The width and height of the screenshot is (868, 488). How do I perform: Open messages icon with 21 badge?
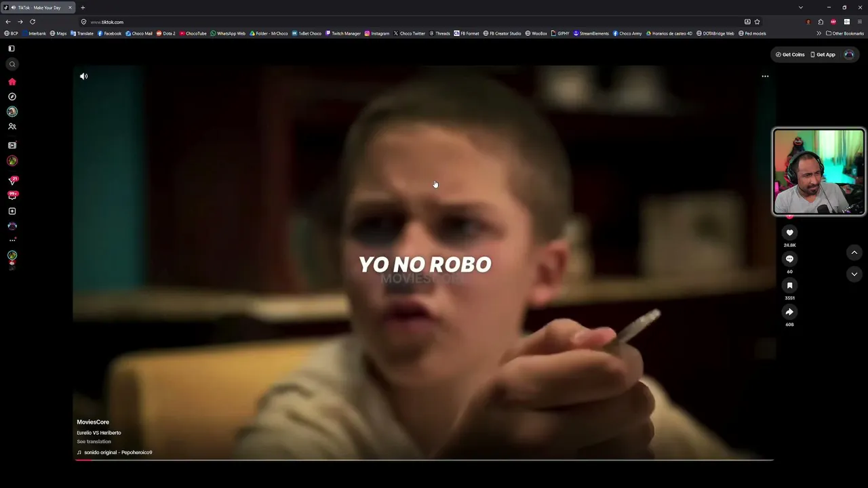(12, 181)
